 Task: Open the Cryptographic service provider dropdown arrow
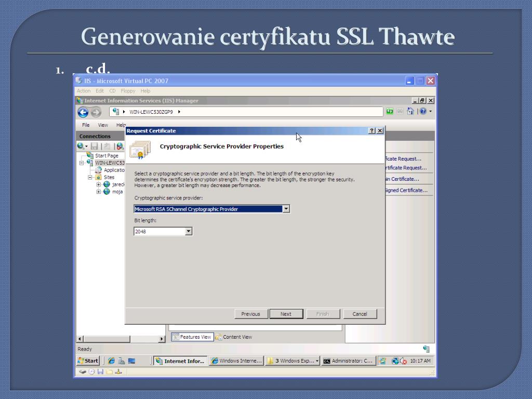[286, 209]
